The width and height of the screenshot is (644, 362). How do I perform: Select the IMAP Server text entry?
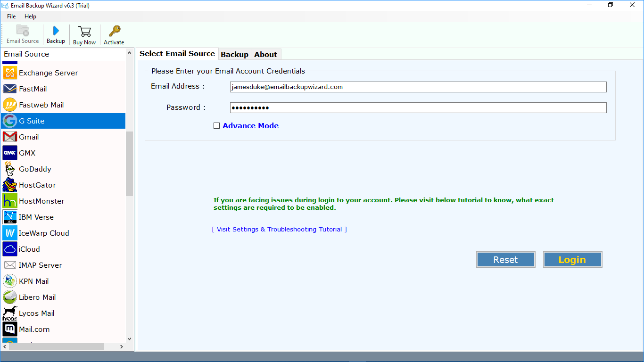click(x=40, y=265)
